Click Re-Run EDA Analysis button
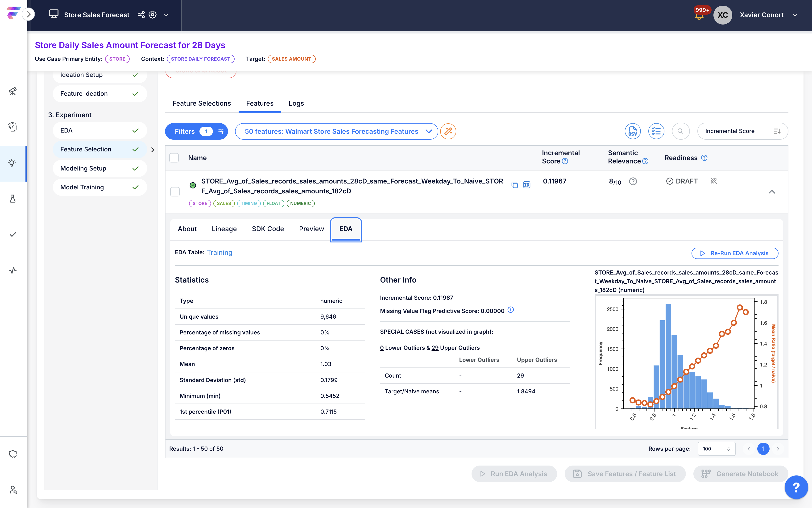Viewport: 812px width, 508px height. click(x=734, y=253)
